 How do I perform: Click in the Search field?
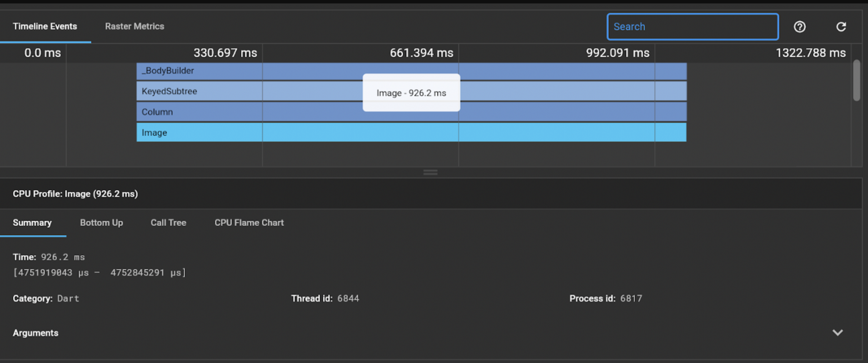(692, 27)
